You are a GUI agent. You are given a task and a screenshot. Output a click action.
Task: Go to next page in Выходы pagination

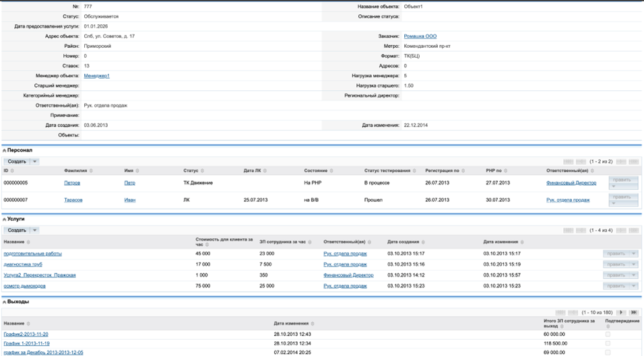point(621,312)
